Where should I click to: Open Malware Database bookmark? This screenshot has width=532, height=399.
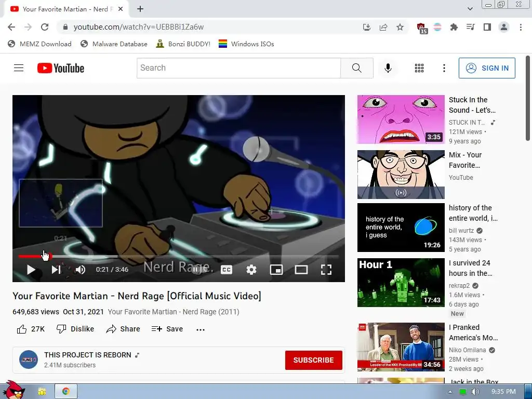114,44
